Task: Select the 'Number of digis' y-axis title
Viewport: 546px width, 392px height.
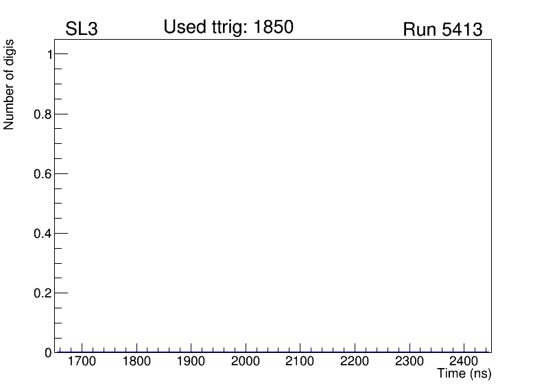Action: [10, 84]
